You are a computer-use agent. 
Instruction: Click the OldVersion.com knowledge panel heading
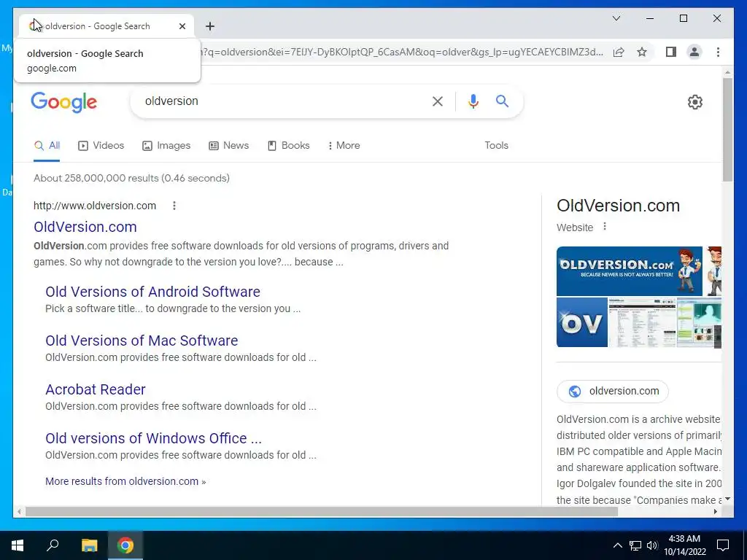coord(619,206)
